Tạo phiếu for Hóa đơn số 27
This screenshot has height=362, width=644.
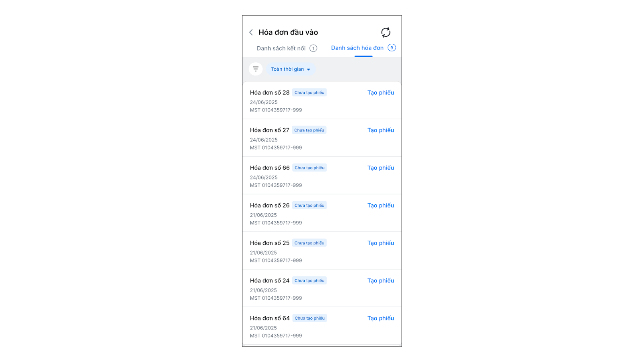380,130
